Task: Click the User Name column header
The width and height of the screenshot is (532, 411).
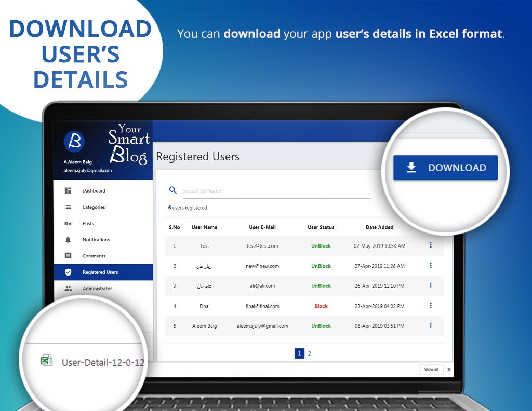Action: (x=204, y=227)
